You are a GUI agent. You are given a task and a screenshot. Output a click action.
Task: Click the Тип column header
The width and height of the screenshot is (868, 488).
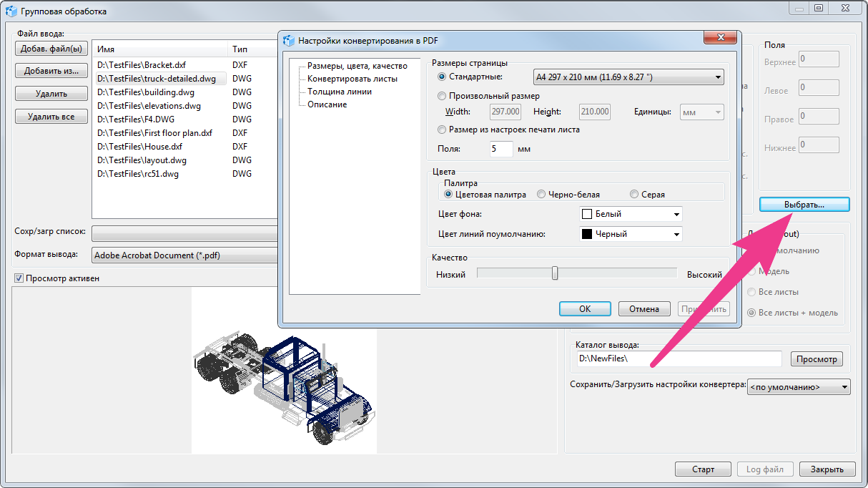[x=252, y=49]
